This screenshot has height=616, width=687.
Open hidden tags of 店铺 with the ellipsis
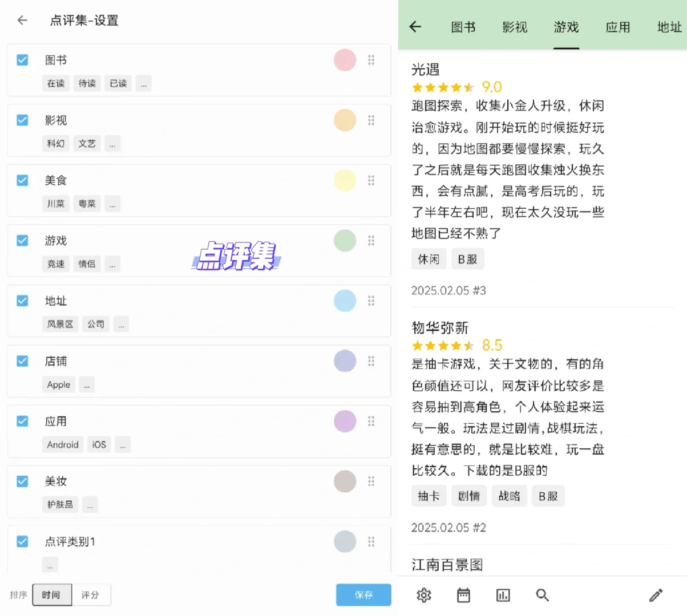(x=86, y=384)
